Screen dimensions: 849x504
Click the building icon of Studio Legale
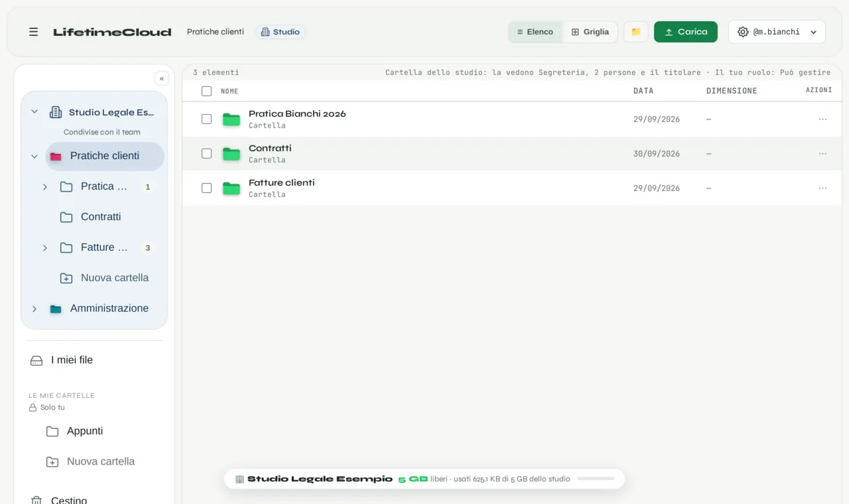(56, 112)
